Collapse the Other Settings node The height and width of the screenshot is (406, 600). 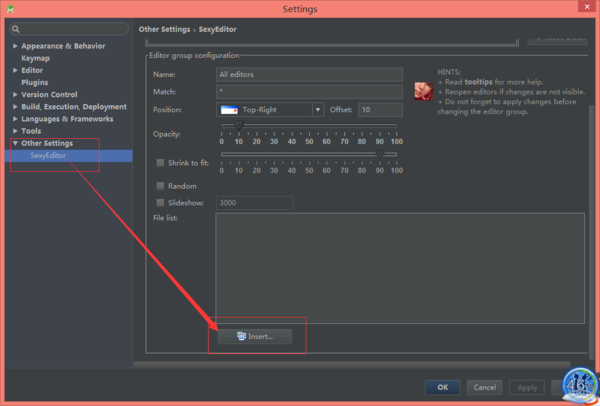click(x=15, y=143)
